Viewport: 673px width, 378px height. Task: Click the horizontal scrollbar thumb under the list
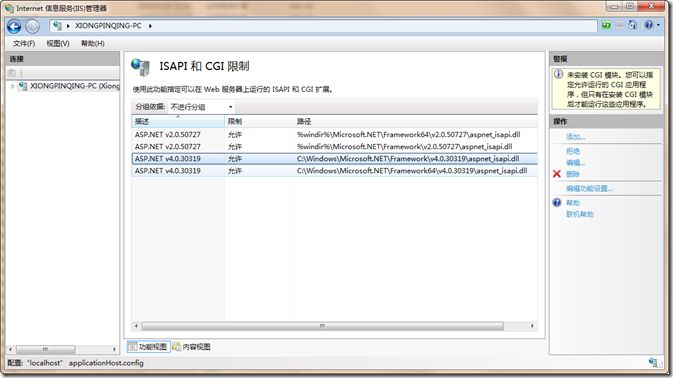point(322,326)
